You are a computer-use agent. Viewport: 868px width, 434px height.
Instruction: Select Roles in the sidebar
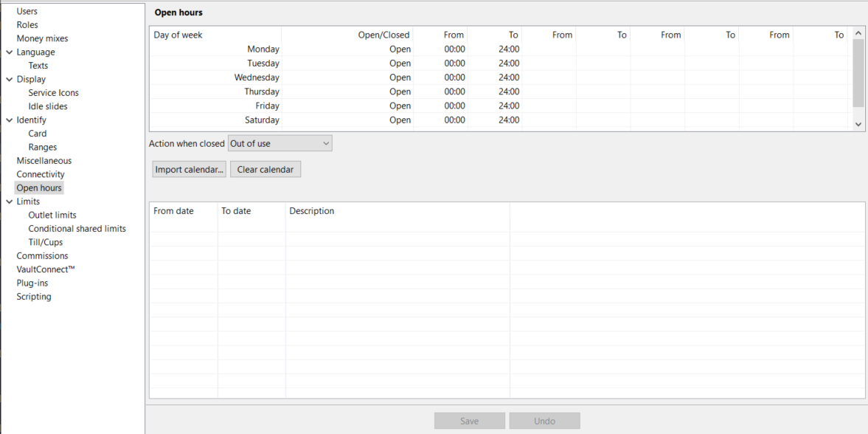(x=27, y=24)
